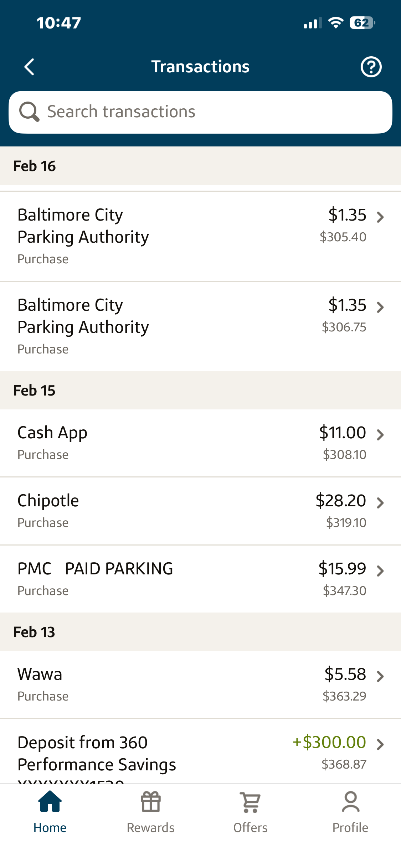401x868 pixels.
Task: Expand the $300.00 deposit chevron
Action: point(380,744)
